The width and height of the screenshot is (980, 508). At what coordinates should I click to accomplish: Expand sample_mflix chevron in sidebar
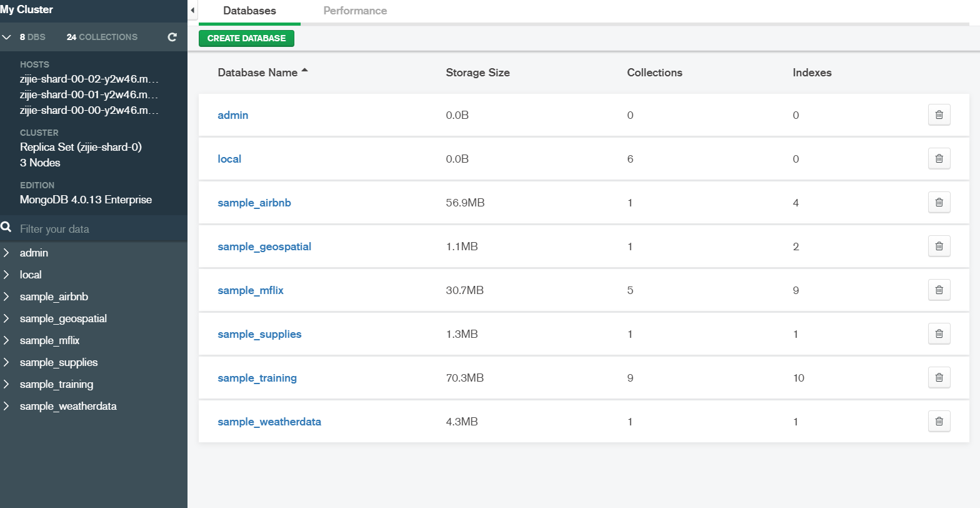coord(6,340)
